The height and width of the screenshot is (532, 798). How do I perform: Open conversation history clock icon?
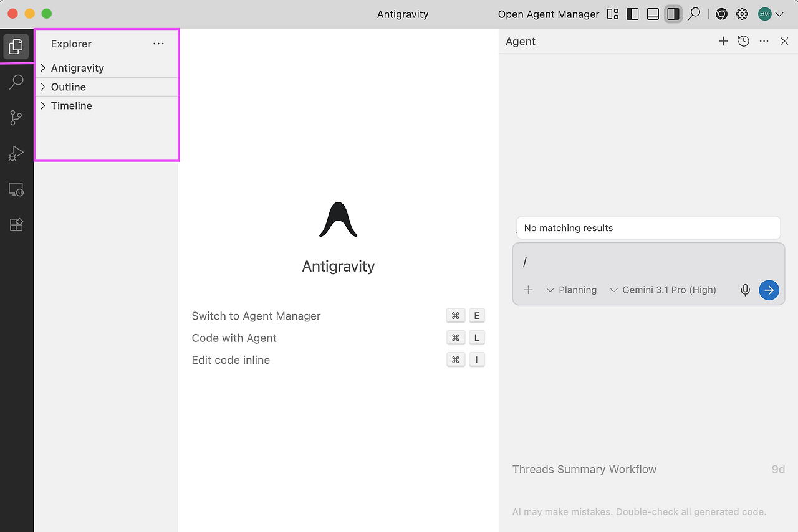744,41
